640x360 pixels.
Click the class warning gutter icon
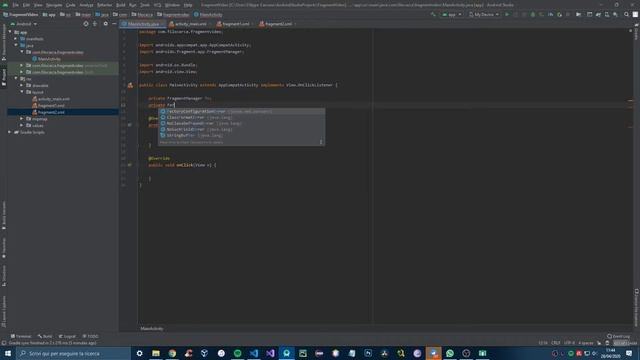point(130,85)
